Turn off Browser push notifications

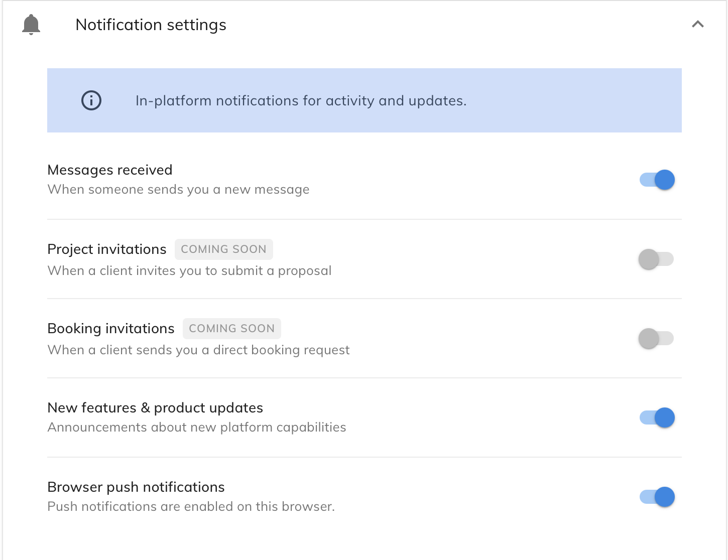[657, 497]
